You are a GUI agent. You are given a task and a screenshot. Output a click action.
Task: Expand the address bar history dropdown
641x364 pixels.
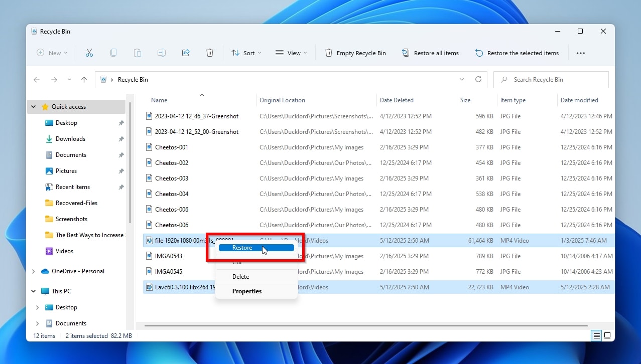[x=462, y=79]
